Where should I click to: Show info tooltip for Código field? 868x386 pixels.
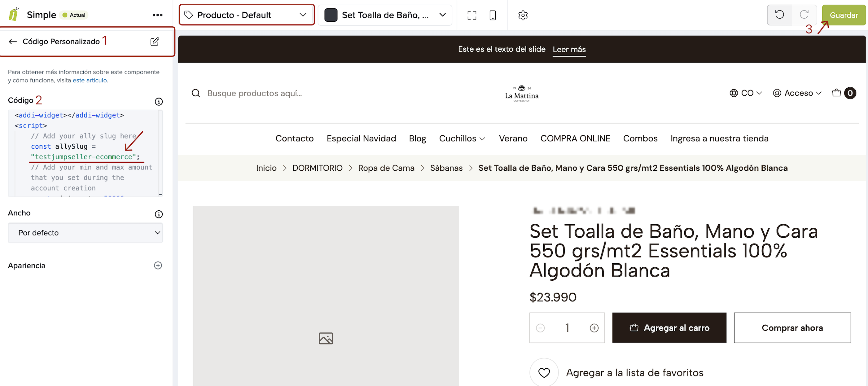(x=158, y=101)
